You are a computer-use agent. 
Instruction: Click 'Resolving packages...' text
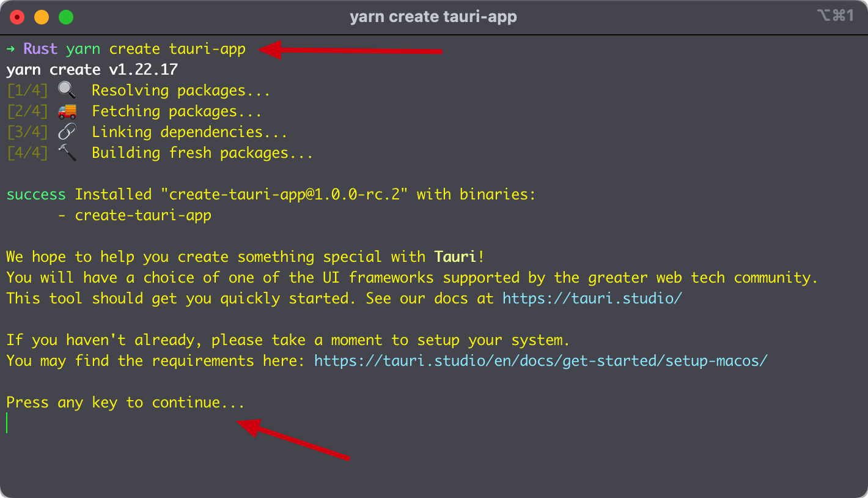(x=181, y=91)
